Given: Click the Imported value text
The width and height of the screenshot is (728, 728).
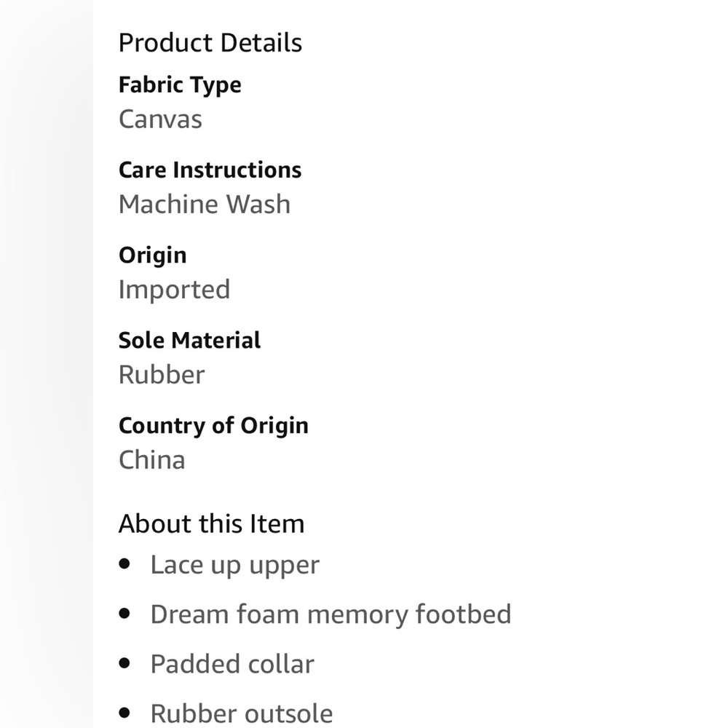Looking at the screenshot, I should [174, 290].
